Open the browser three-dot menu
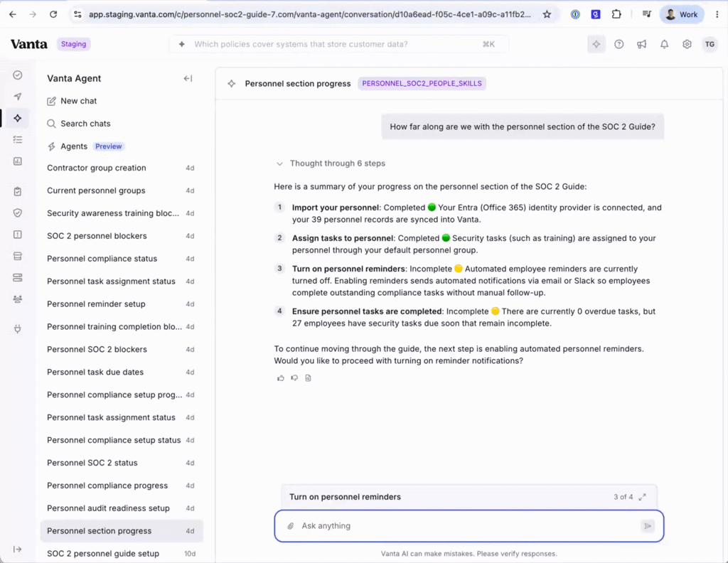This screenshot has width=728, height=563. tap(717, 14)
